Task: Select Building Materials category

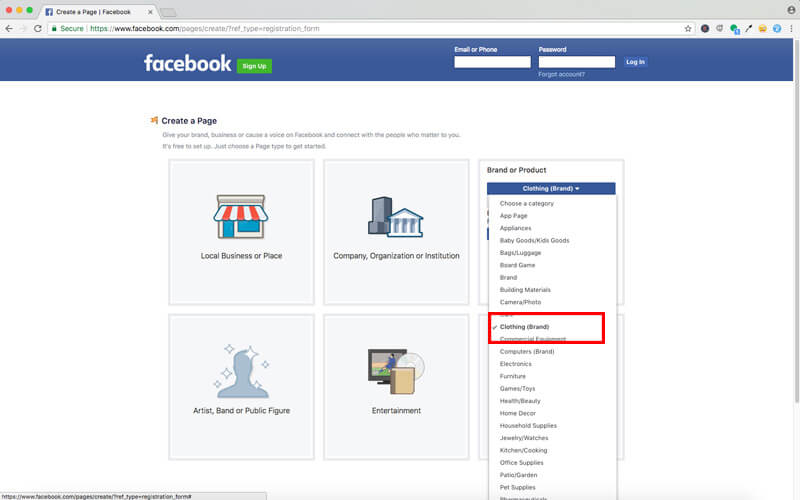Action: pyautogui.click(x=525, y=290)
